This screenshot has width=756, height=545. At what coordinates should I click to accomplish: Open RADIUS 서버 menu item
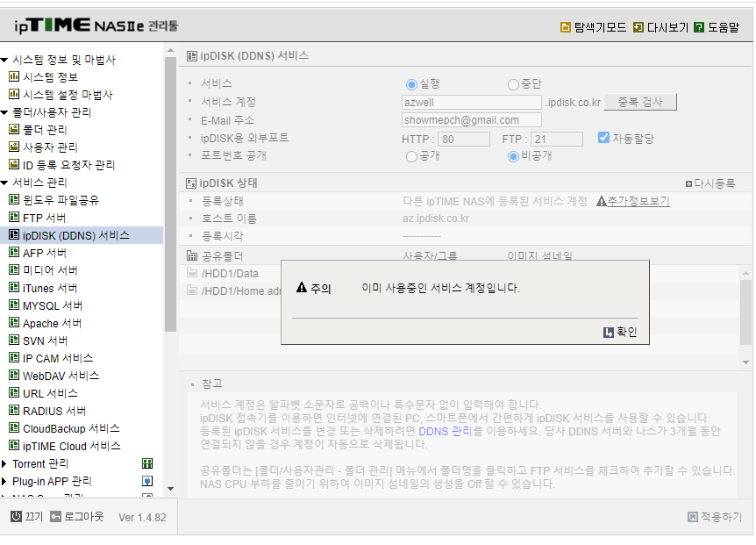tap(54, 411)
